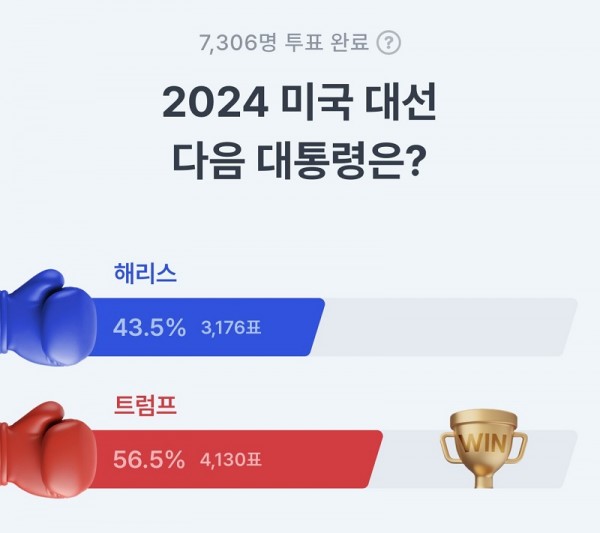Click the red boxing glove icon
The height and width of the screenshot is (533, 600).
click(x=45, y=451)
